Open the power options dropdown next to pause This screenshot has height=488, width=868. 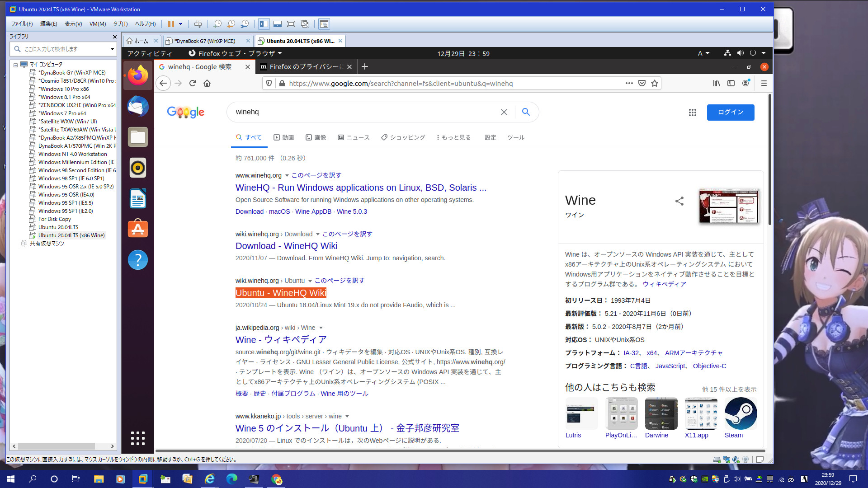click(x=181, y=24)
